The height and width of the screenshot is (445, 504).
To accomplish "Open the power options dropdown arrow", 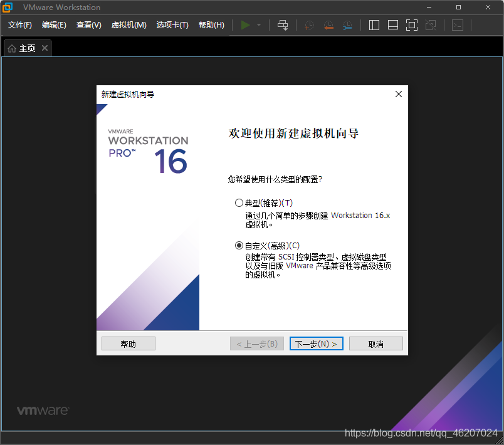I will (x=259, y=24).
